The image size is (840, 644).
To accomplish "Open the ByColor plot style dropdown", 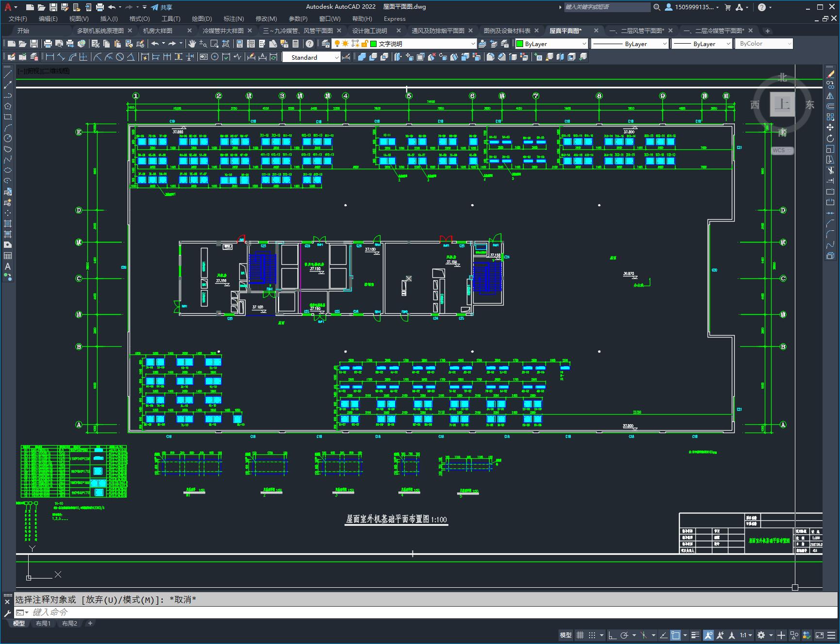I will click(x=764, y=44).
